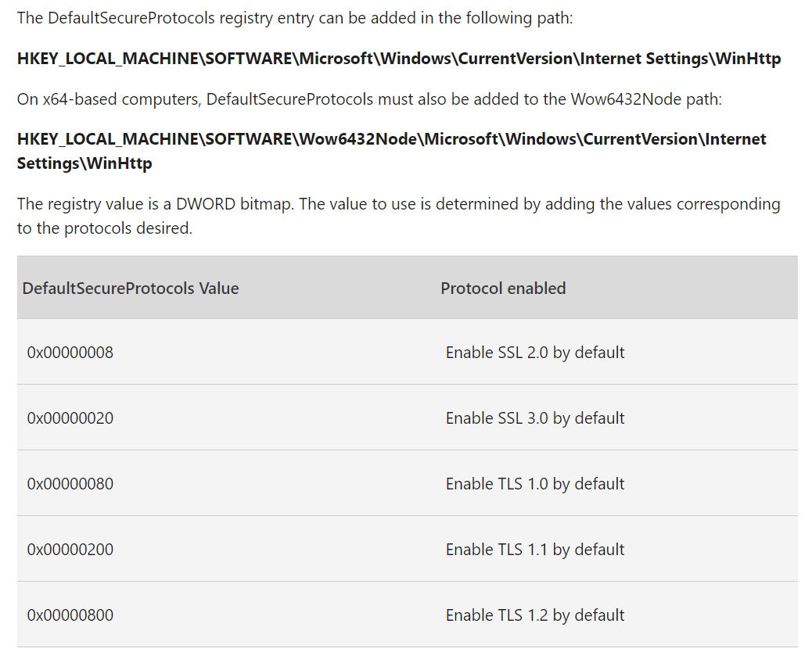Click the bold Wow6432Node registry path text
Screen dimensions: 812x663
(x=391, y=139)
